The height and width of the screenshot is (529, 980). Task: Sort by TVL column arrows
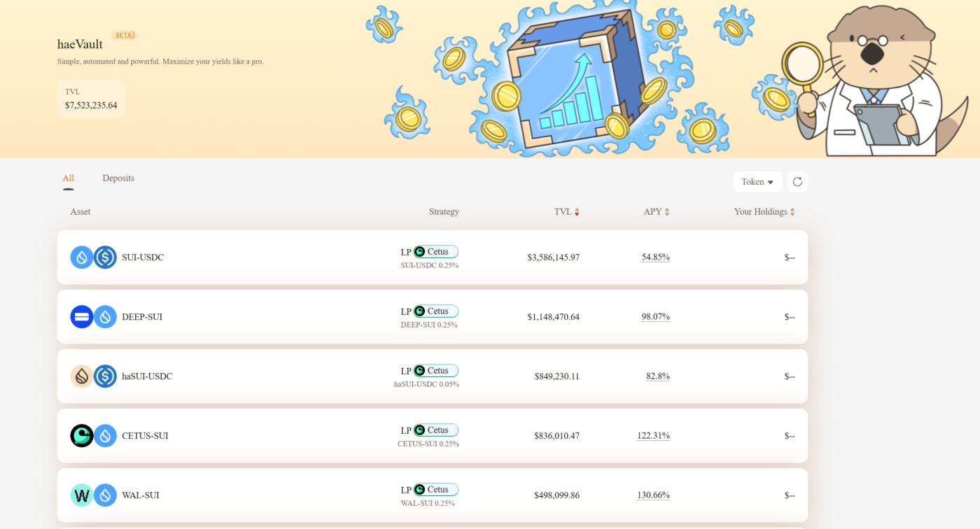point(577,212)
